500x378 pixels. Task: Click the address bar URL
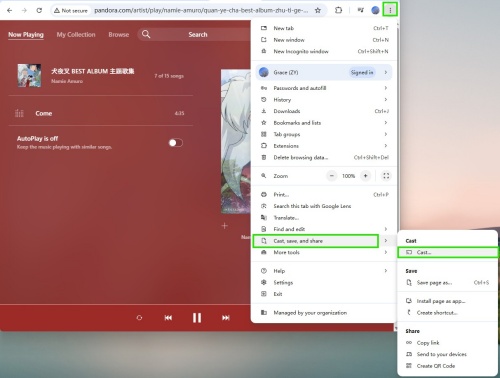tap(201, 10)
